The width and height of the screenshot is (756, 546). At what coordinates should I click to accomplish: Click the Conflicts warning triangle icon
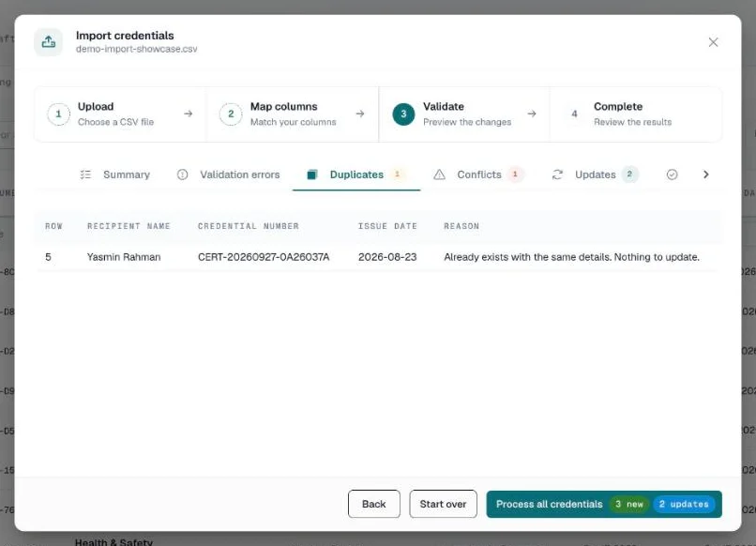[439, 174]
